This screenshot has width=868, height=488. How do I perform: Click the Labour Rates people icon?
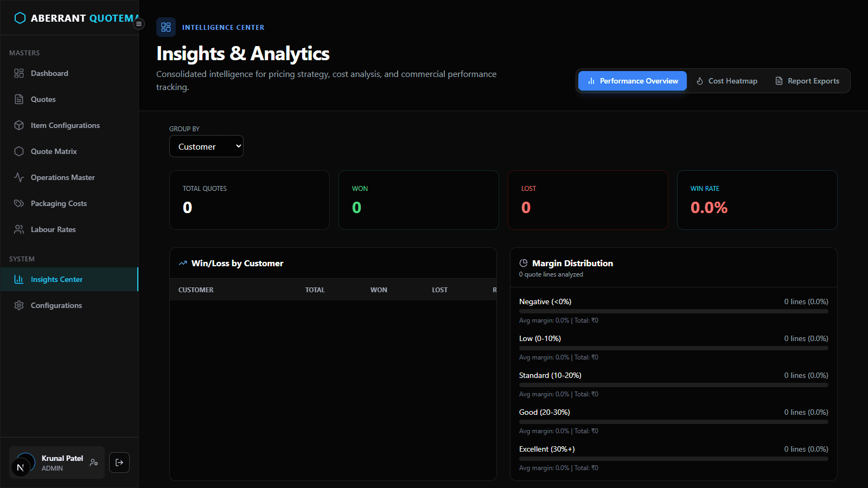click(19, 229)
